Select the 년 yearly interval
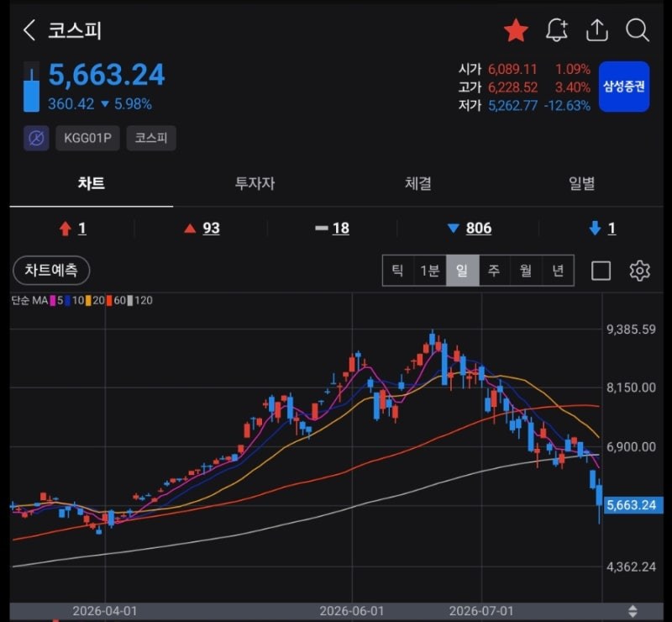This screenshot has width=672, height=622. (x=558, y=271)
